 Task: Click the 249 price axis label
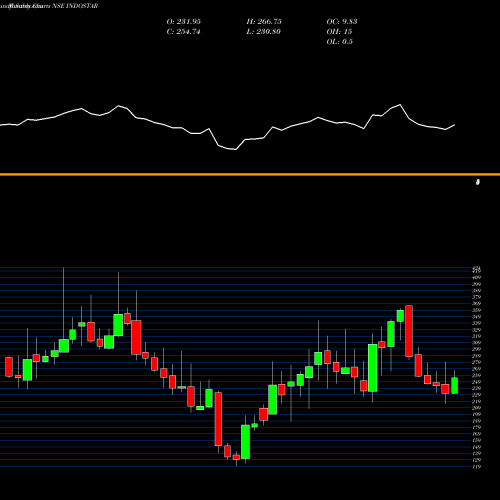(477, 382)
